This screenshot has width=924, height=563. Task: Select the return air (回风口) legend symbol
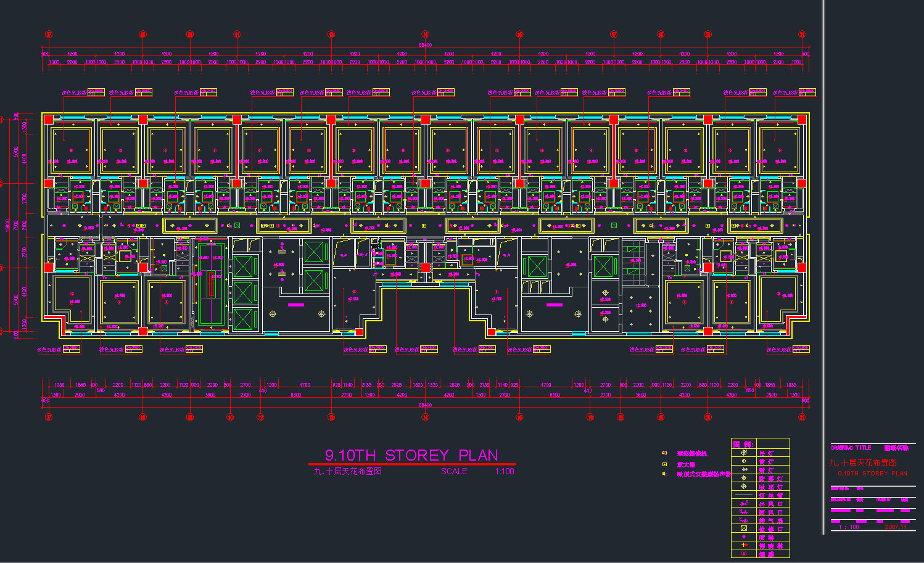pos(743,512)
